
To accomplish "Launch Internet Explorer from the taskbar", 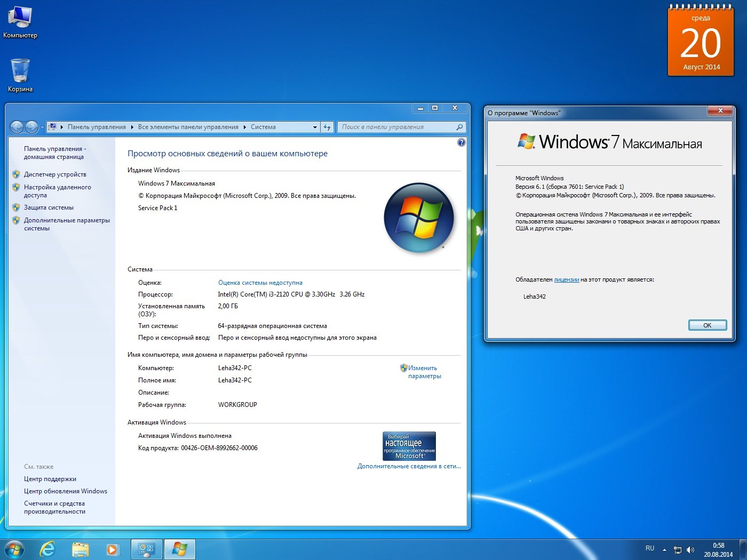I will tap(48, 549).
